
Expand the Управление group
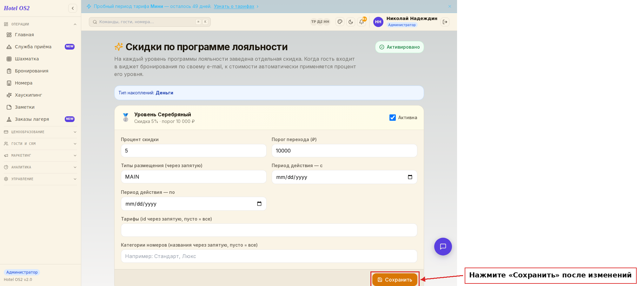click(x=40, y=179)
